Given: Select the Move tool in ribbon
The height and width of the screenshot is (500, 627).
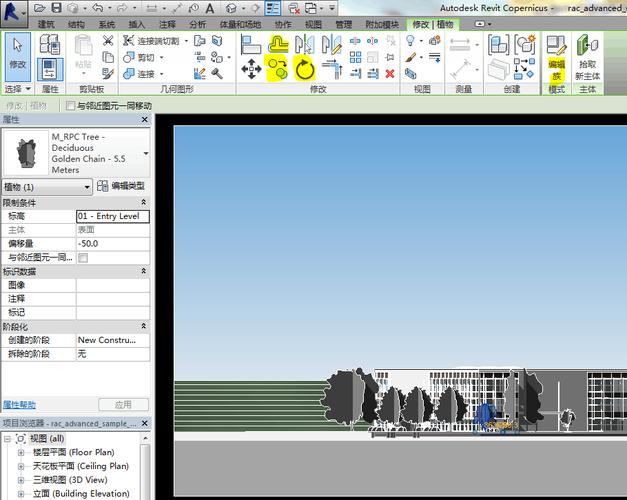Looking at the screenshot, I should click(x=252, y=68).
